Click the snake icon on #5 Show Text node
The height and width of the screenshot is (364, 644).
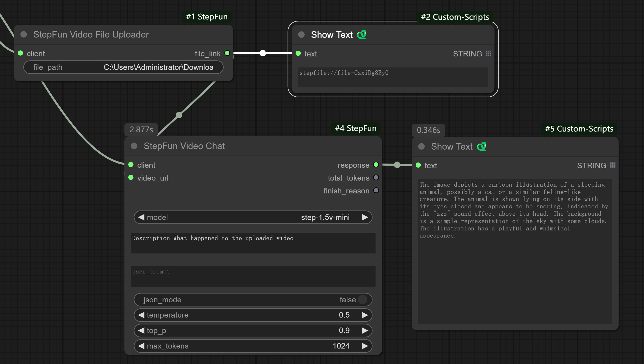point(481,146)
